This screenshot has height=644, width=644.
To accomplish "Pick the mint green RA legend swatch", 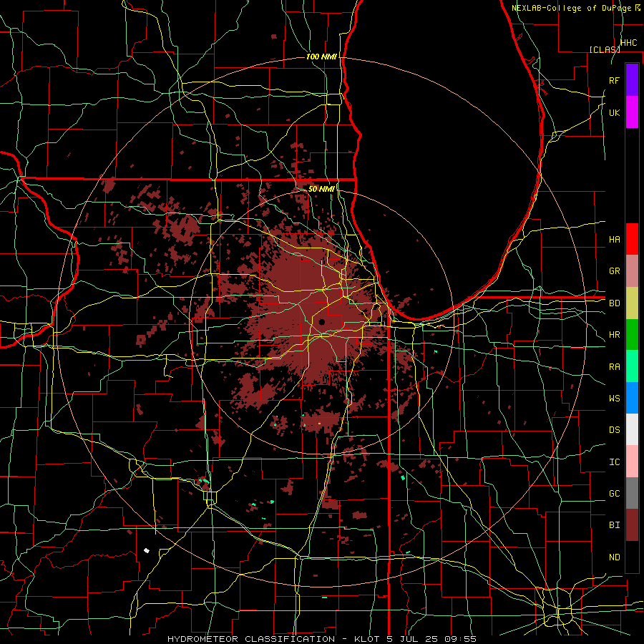I will (x=632, y=366).
